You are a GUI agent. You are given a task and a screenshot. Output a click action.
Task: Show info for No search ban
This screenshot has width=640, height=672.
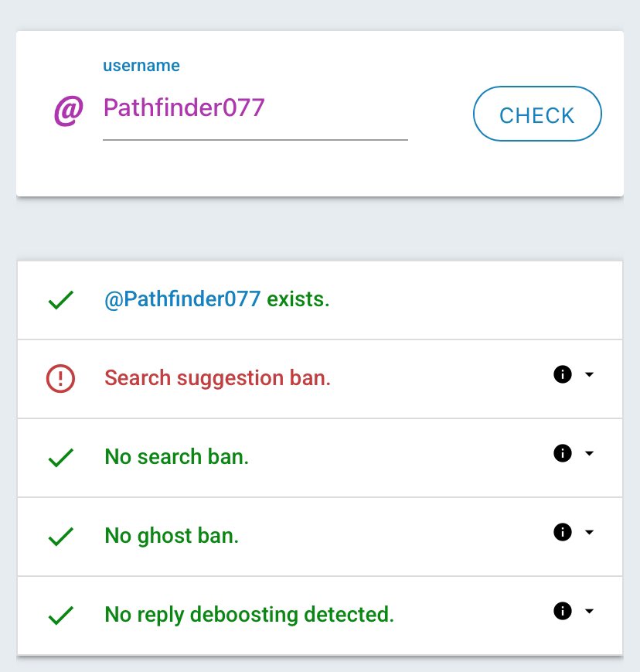pyautogui.click(x=563, y=453)
